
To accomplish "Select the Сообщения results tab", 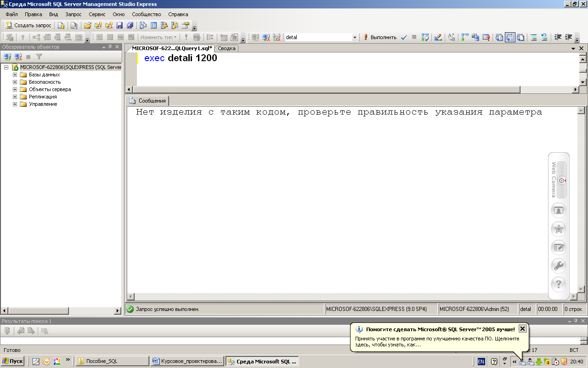I will tap(148, 101).
